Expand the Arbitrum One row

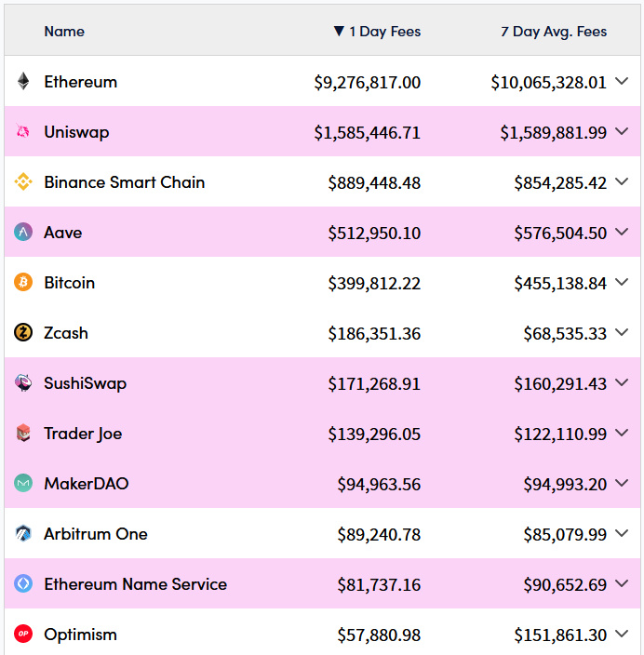623,534
